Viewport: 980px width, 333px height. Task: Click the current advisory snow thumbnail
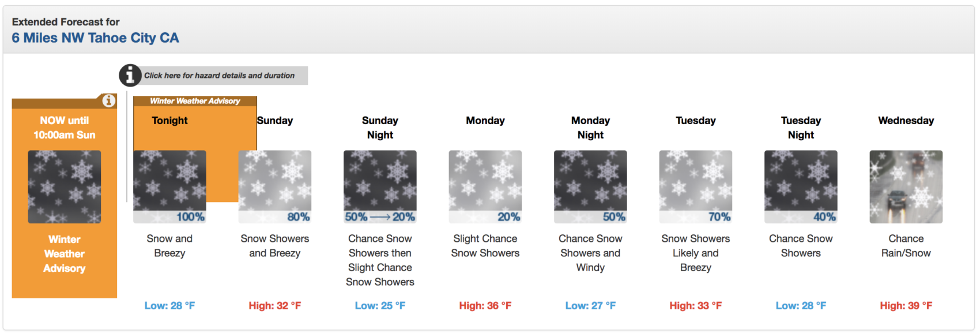click(x=65, y=187)
